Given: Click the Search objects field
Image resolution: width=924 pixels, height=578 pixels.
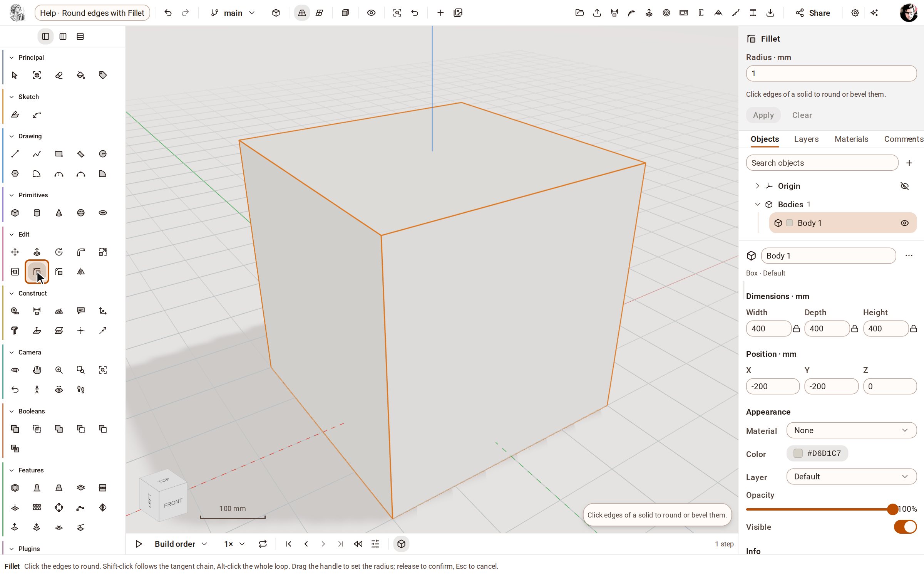Looking at the screenshot, I should point(822,163).
